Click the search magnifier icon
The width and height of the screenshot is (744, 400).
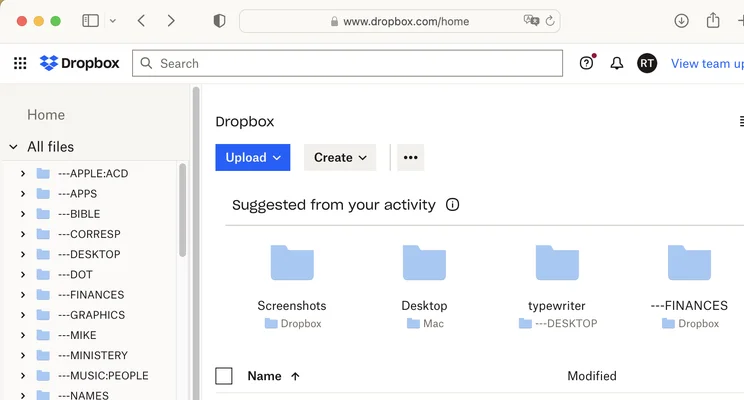pos(146,63)
